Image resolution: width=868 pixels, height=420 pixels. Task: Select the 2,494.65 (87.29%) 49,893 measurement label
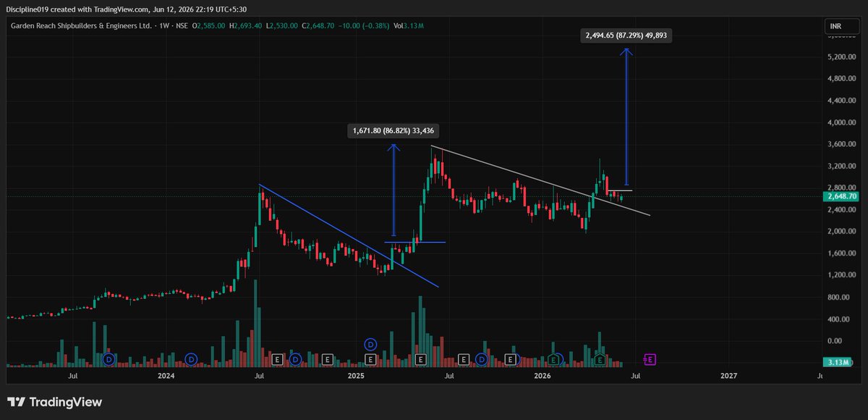tap(627, 35)
